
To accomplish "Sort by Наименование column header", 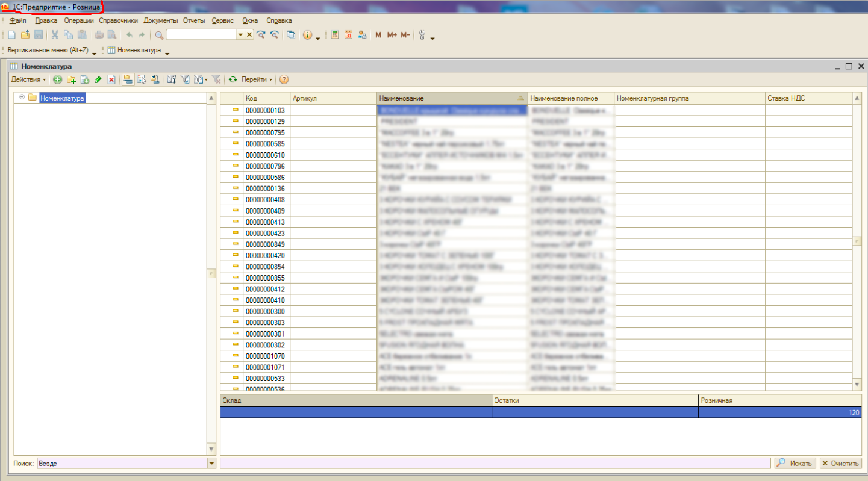I will coord(452,98).
